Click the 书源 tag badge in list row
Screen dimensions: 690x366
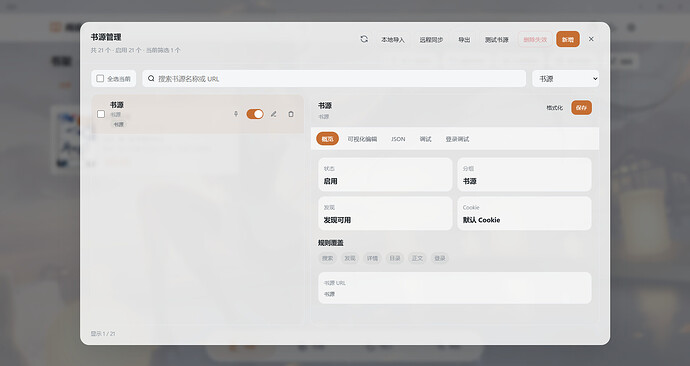[119, 124]
